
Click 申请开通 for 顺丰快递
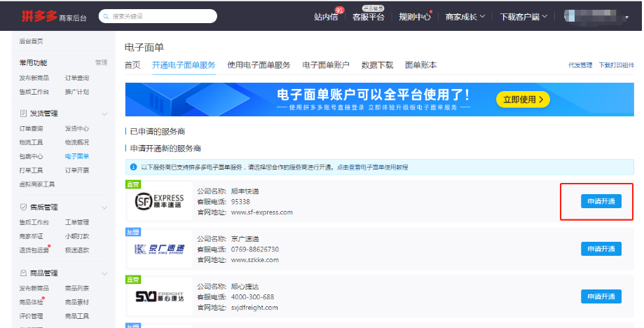(x=601, y=202)
